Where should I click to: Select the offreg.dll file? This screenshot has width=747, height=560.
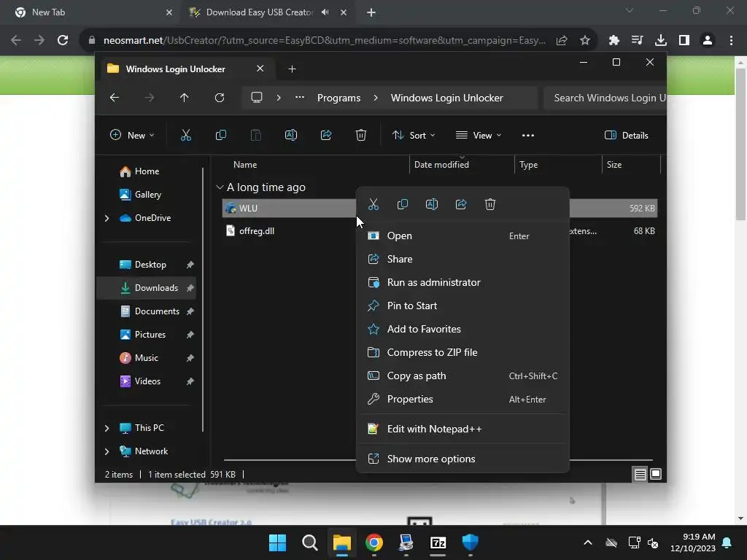pos(256,231)
